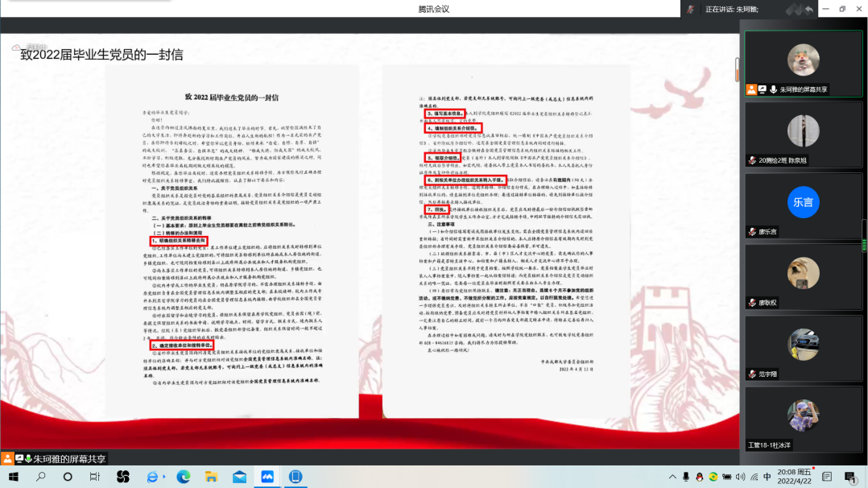The image size is (868, 488).
Task: Click the muted mic icon beside 陈泉旭
Action: pos(751,160)
